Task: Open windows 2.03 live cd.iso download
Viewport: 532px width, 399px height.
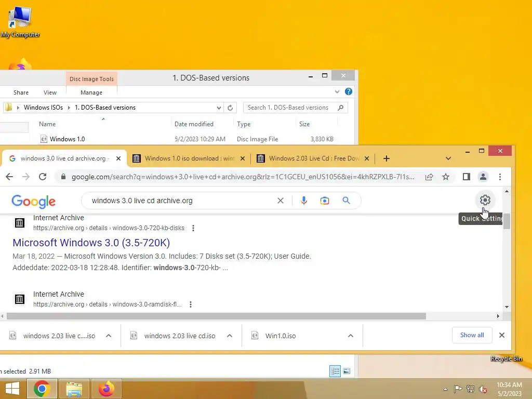Action: pos(180,336)
